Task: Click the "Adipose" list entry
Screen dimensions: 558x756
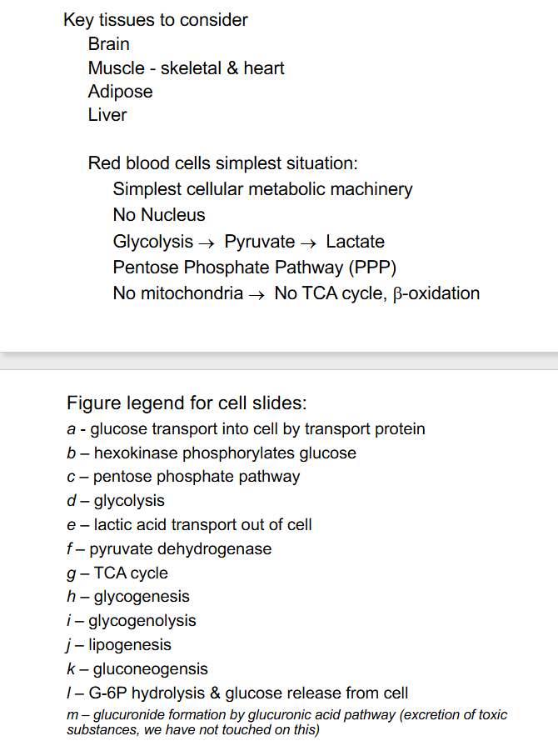Action: (120, 92)
